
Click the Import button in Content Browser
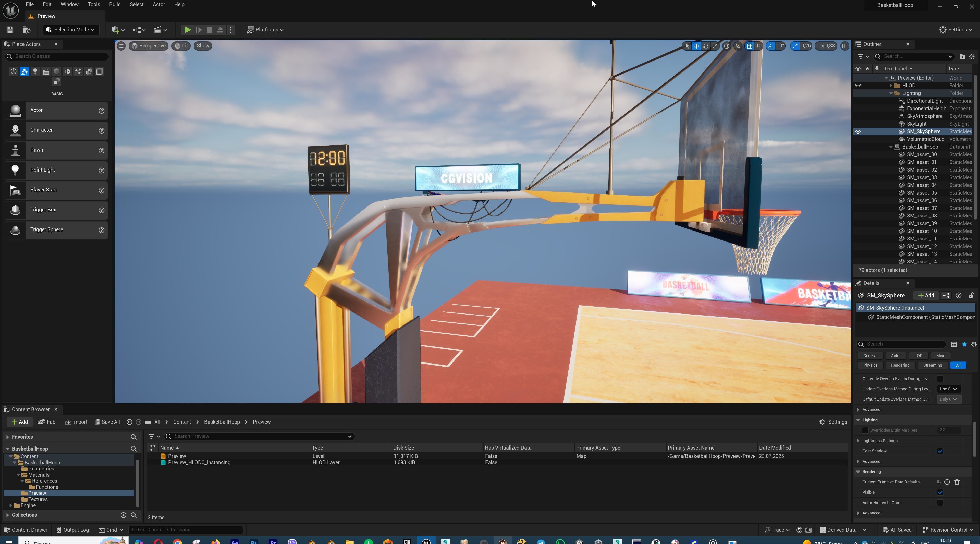(77, 422)
